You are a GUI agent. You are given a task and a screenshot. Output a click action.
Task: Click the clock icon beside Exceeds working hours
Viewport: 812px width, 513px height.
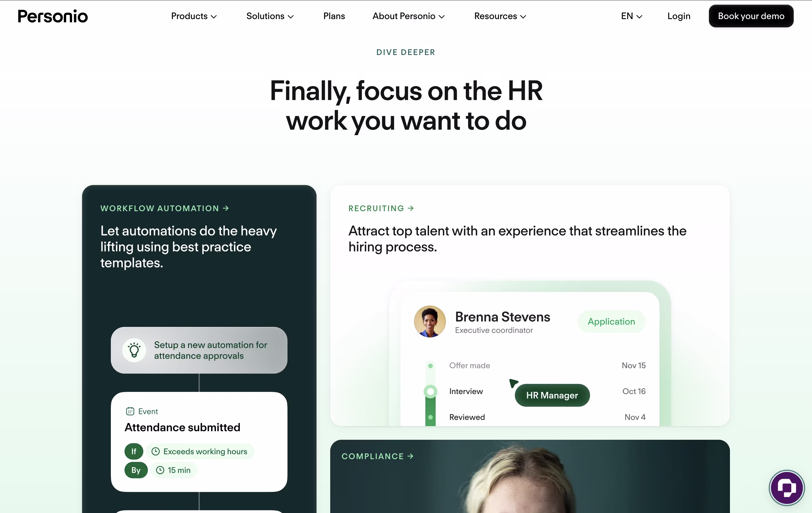point(156,451)
